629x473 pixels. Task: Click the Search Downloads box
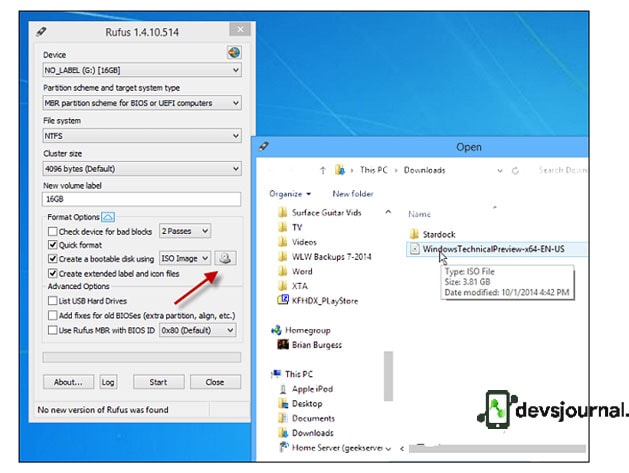(x=562, y=170)
